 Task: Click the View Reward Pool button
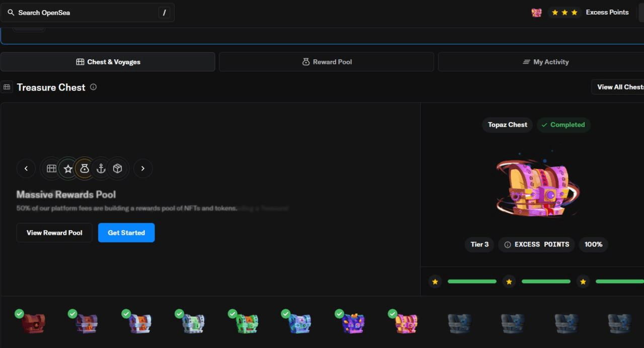[x=54, y=233]
